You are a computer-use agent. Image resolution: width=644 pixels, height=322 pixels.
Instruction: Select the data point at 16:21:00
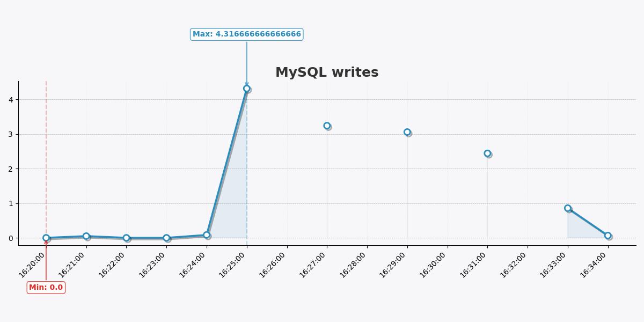86,236
